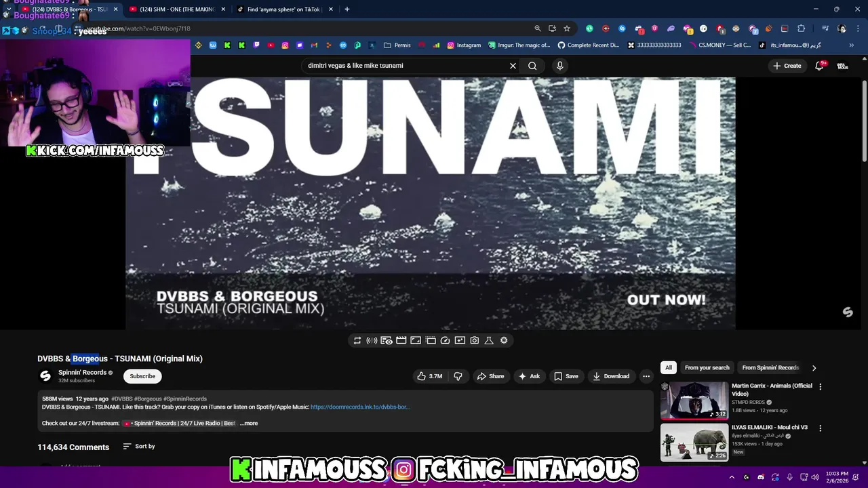Click the audio boost broadcast icon below video
The height and width of the screenshot is (488, 868).
(x=372, y=340)
